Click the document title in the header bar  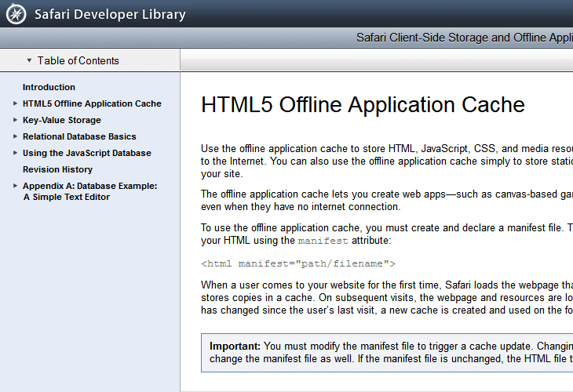(x=464, y=38)
